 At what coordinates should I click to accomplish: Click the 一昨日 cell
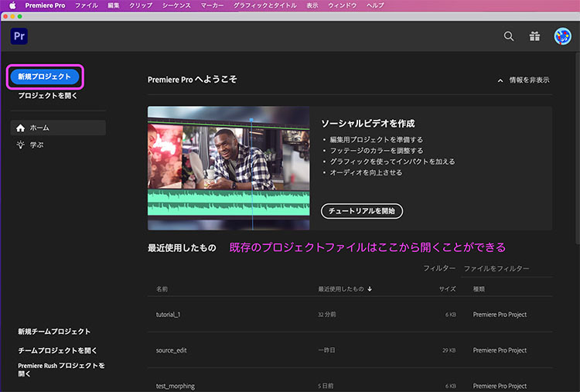pyautogui.click(x=326, y=349)
